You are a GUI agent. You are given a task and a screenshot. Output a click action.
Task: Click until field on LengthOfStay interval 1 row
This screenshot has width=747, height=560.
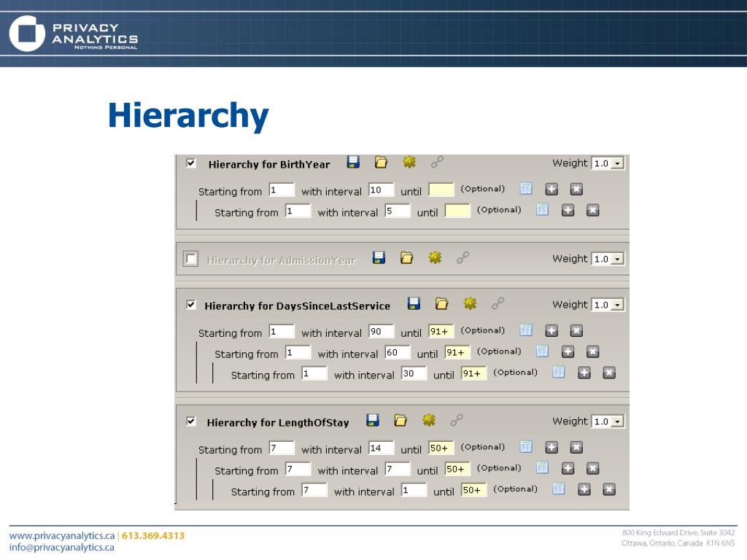473,489
